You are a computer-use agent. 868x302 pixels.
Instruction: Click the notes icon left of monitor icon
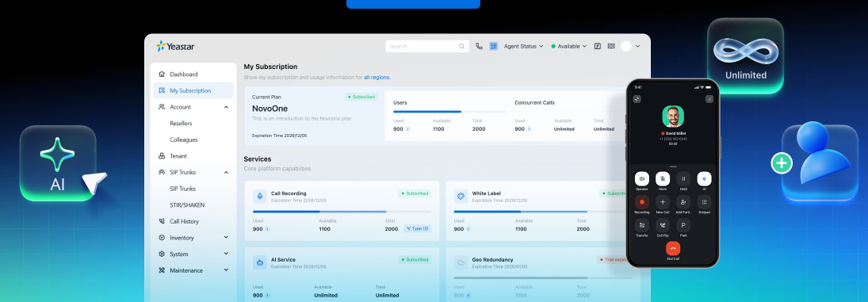click(598, 47)
